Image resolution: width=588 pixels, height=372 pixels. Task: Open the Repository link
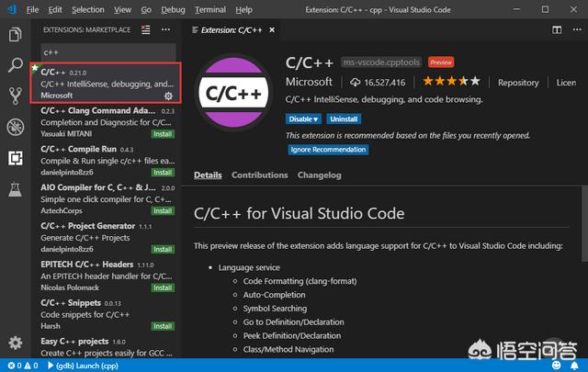(x=518, y=83)
